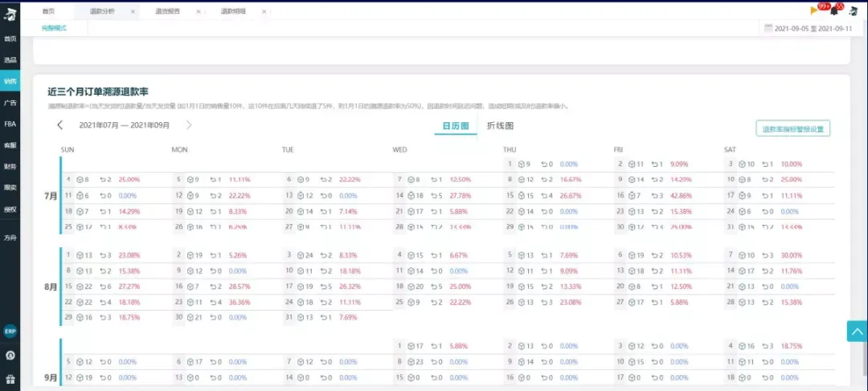The width and height of the screenshot is (868, 391).
Task: Click the app logo atop the sidebar
Action: pos(10,15)
